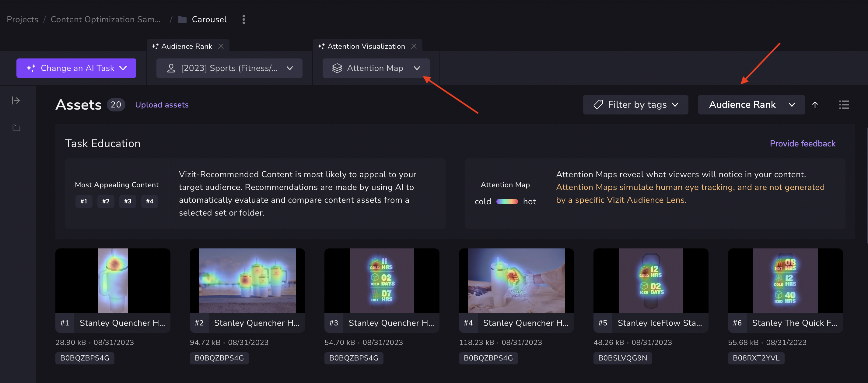The height and width of the screenshot is (383, 868).
Task: Close the Audience Rank task tab
Action: pyautogui.click(x=221, y=46)
